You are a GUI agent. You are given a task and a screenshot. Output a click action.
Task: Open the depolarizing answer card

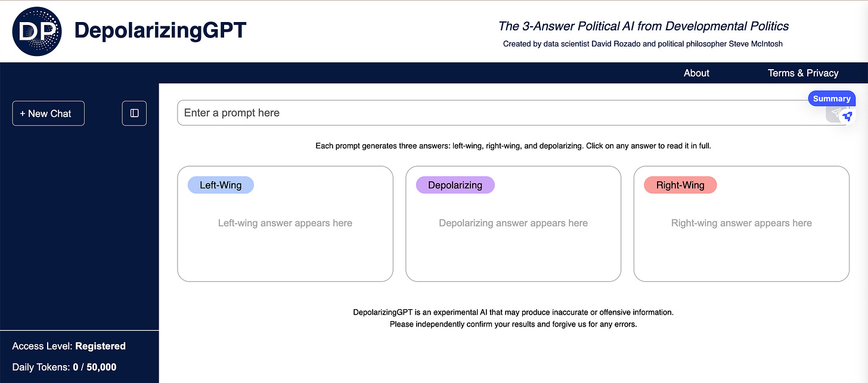tap(513, 223)
